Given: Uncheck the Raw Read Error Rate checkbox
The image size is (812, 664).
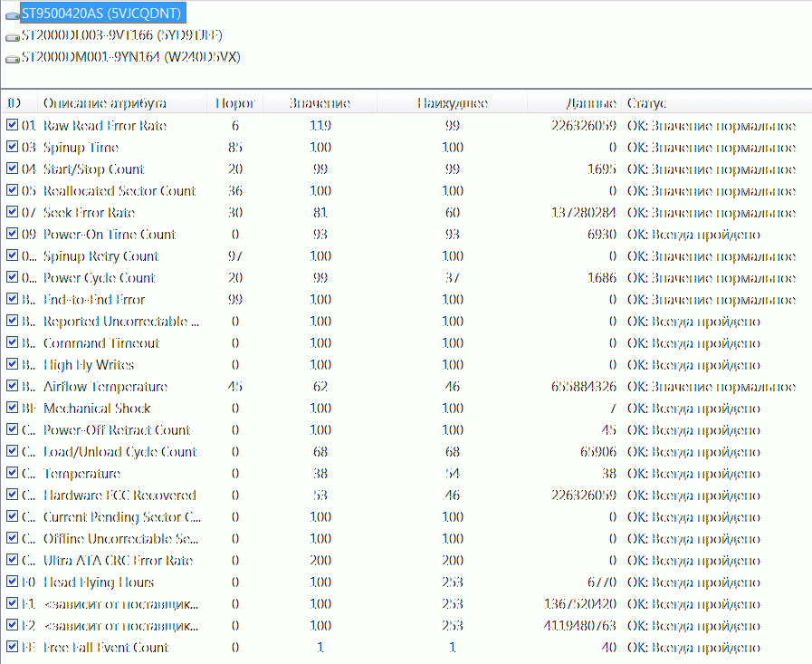Looking at the screenshot, I should (x=13, y=125).
